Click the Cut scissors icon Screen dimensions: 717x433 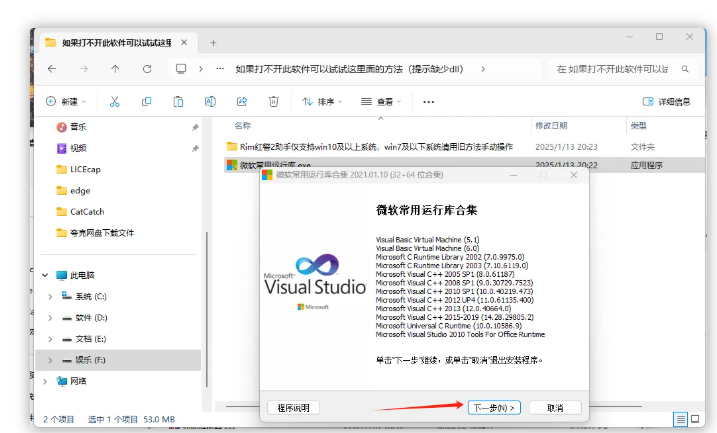coord(115,102)
